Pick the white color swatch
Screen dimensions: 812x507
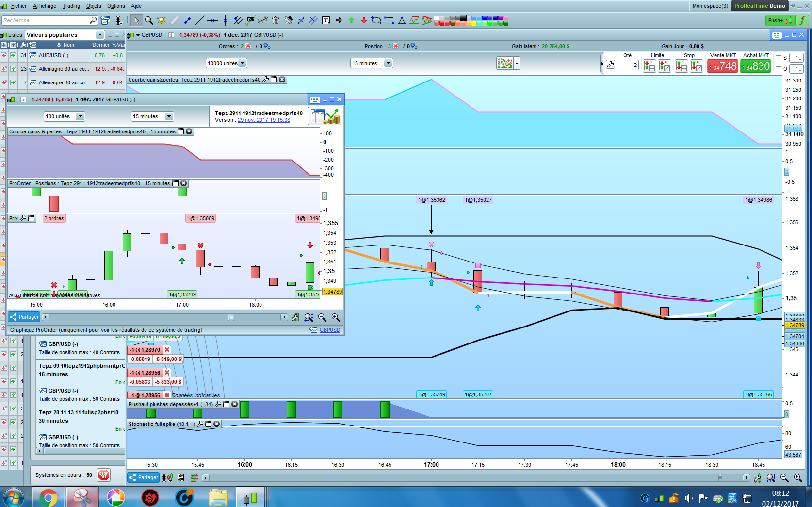(437, 18)
